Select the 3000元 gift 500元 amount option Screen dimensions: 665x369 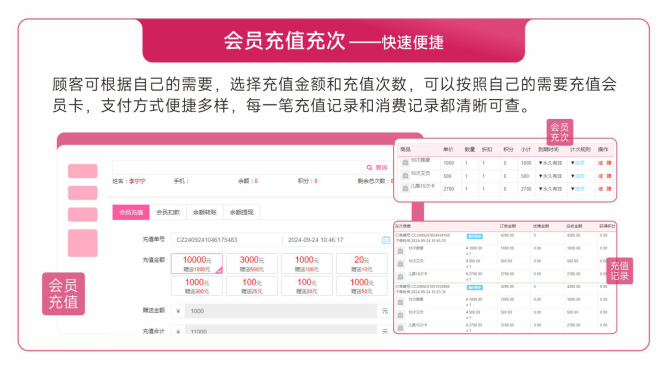point(252,263)
